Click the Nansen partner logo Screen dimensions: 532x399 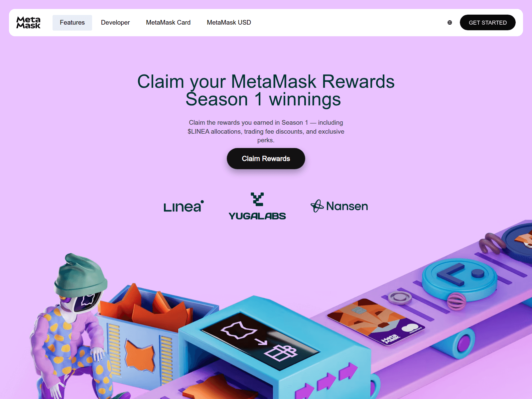[x=339, y=206]
